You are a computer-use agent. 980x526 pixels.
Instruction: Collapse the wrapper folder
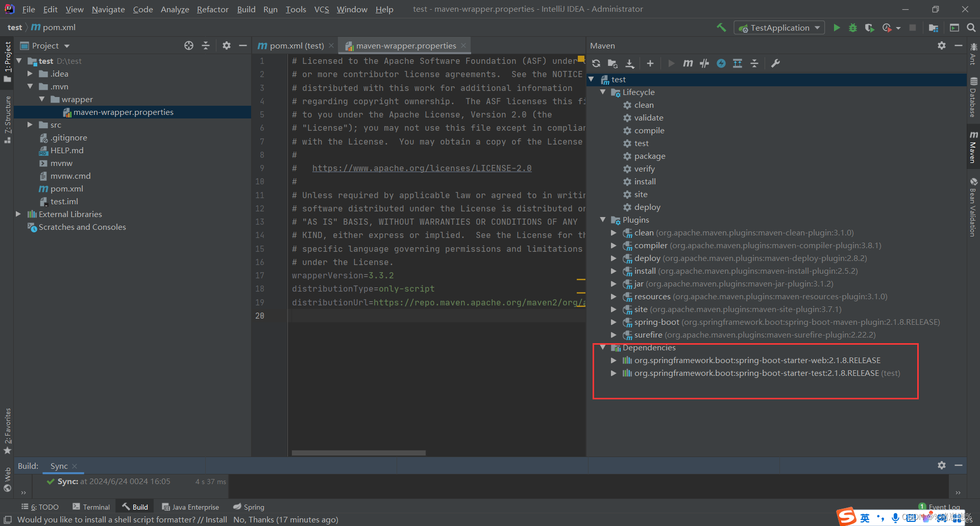point(42,99)
